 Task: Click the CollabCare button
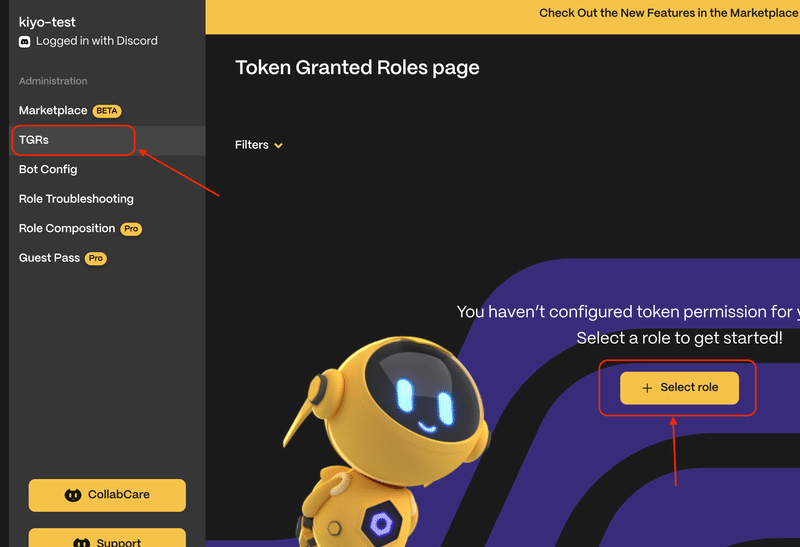pos(107,495)
